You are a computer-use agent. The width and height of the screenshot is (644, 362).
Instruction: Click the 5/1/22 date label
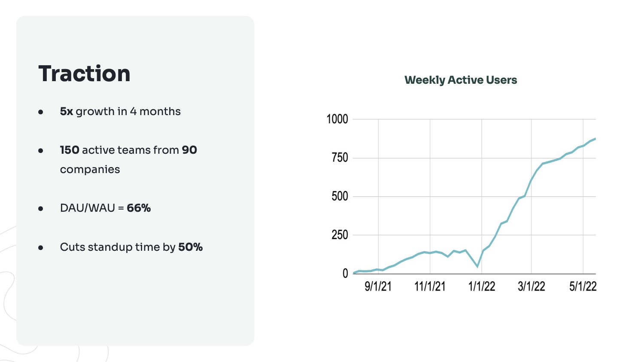(x=583, y=286)
